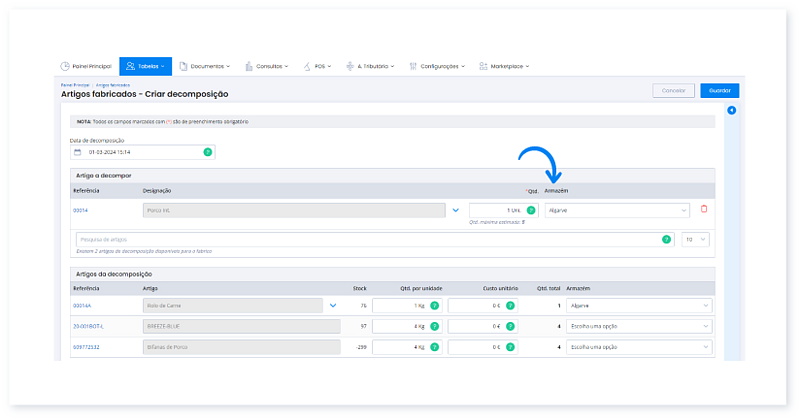Click green help icon in date field
The width and height of the screenshot is (800, 419).
208,152
